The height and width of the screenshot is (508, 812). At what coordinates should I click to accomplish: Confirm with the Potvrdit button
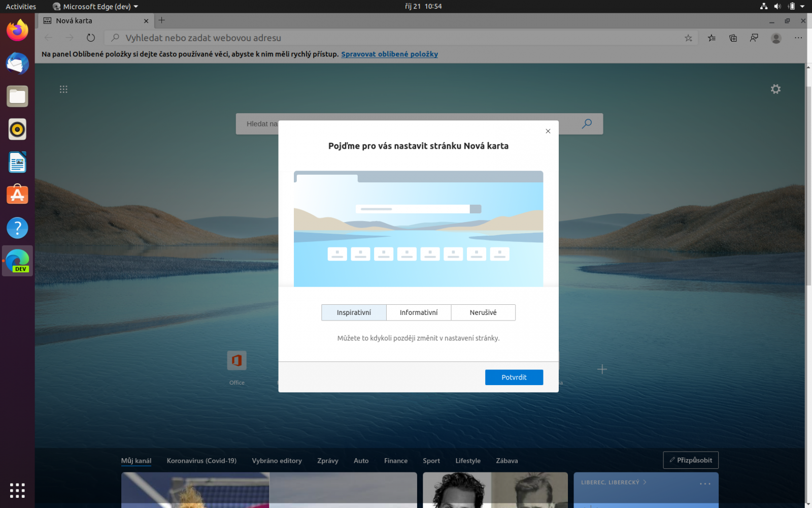coord(514,377)
